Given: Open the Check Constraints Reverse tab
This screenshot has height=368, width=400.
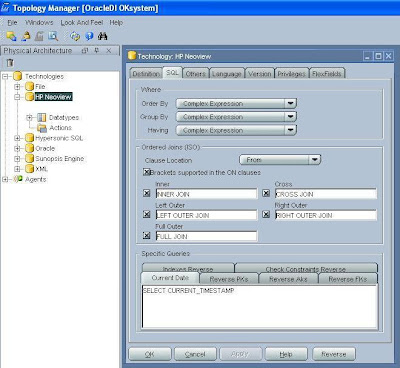Looking at the screenshot, I should click(x=306, y=268).
